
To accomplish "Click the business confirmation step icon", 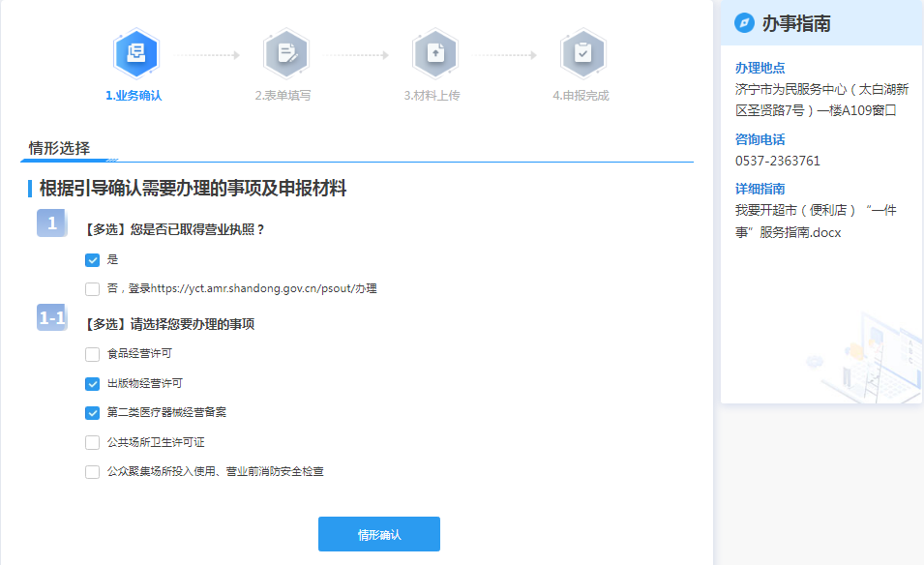I will point(135,53).
